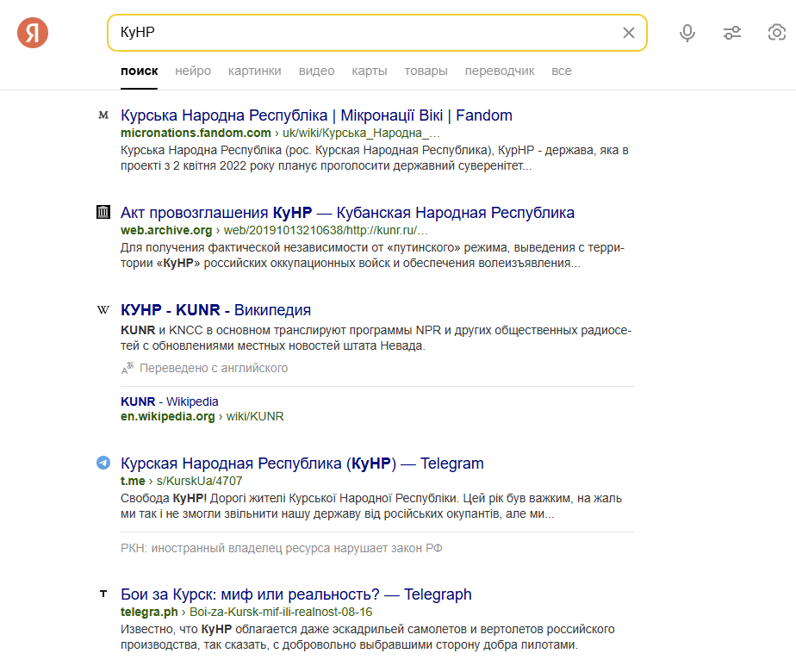The height and width of the screenshot is (672, 796).
Task: Click the web.archive.org domain link
Action: coord(166,230)
